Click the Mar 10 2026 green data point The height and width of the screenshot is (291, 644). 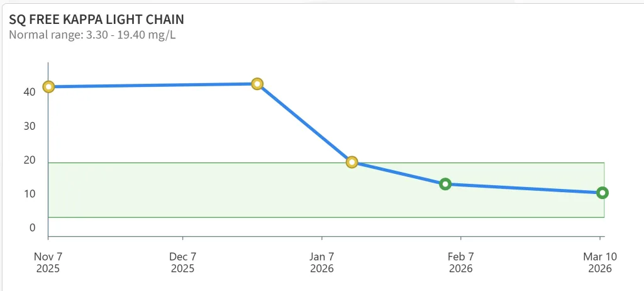click(602, 193)
